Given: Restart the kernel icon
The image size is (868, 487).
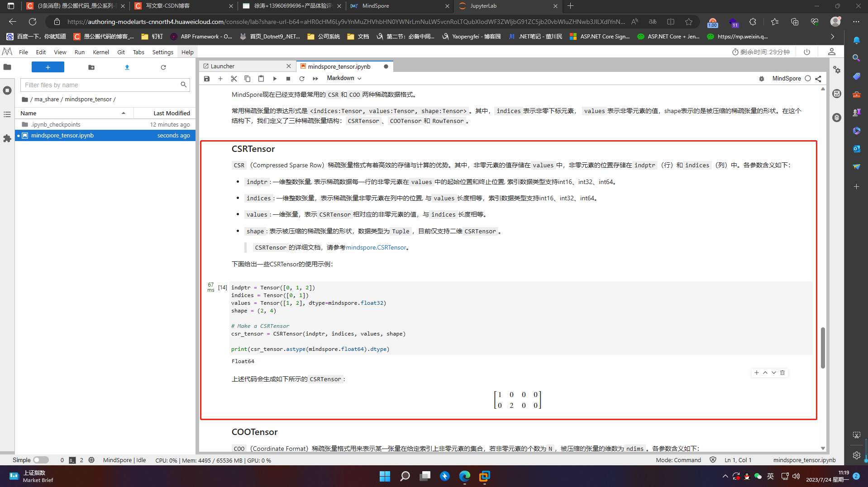Looking at the screenshot, I should tap(302, 79).
